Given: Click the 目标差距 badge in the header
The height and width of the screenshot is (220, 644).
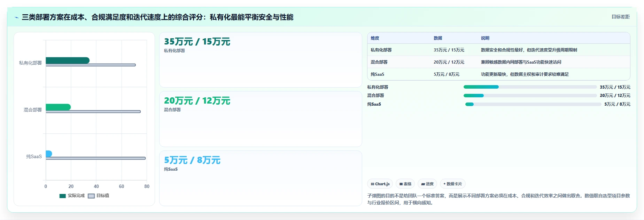Looking at the screenshot, I should (620, 17).
